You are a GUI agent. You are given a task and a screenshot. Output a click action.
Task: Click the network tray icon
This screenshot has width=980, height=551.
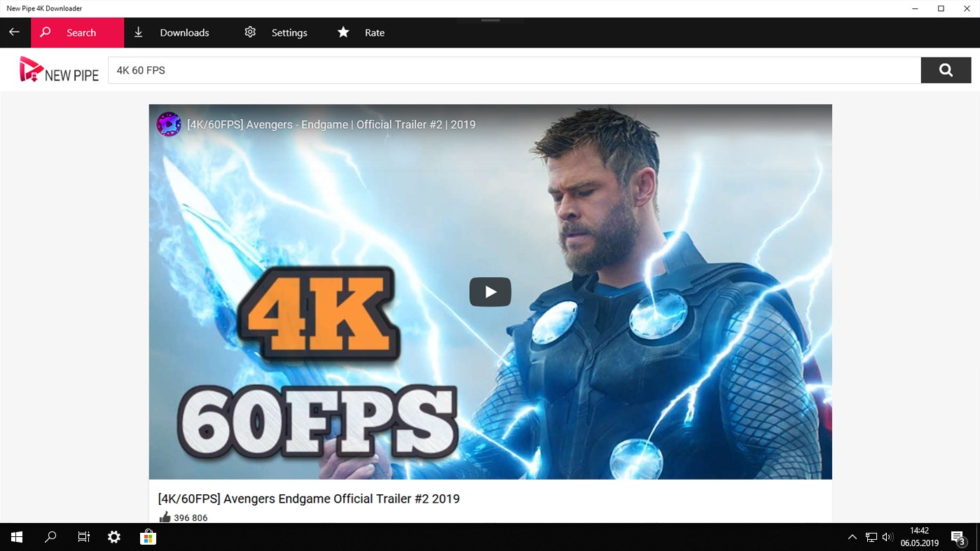[x=871, y=537]
